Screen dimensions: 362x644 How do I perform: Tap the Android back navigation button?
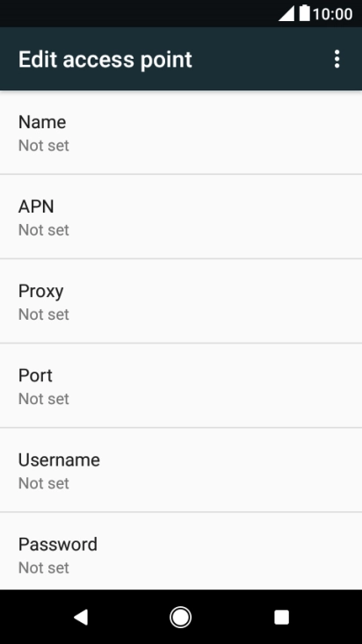[81, 617]
